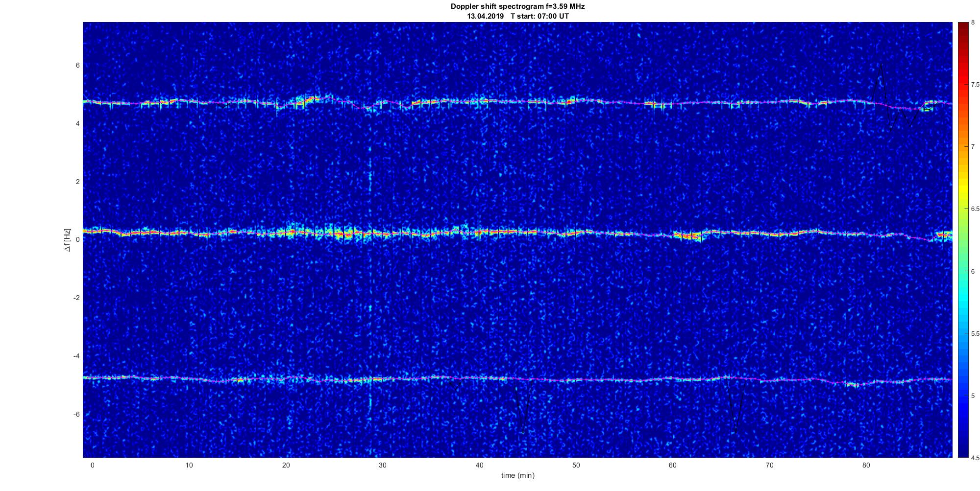Click the y-axis tick label '4'
The height and width of the screenshot is (491, 980).
(78, 124)
